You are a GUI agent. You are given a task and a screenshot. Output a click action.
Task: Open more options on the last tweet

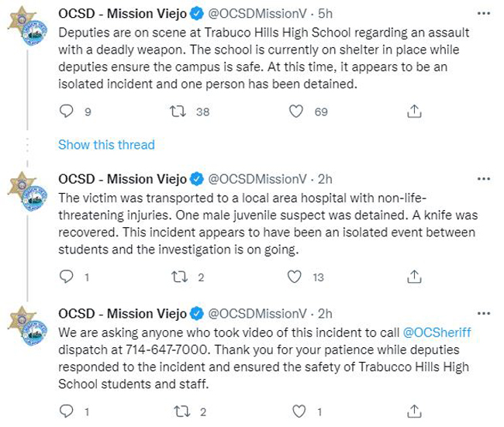(484, 313)
